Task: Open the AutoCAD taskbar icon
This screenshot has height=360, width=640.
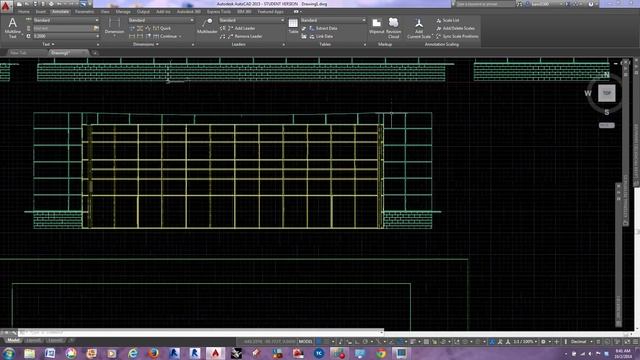Action: [215, 353]
